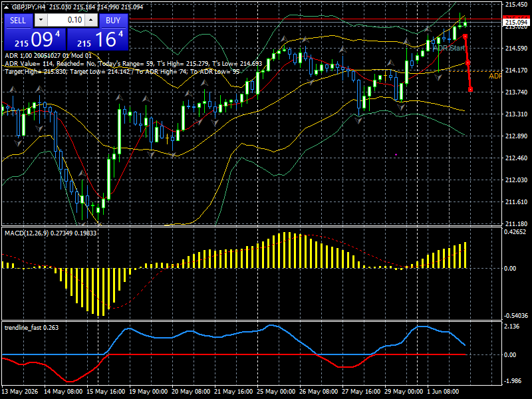Click the 'Target High= 215.830' info line
Image resolution: width=532 pixels, height=399 pixels.
[x=122, y=72]
